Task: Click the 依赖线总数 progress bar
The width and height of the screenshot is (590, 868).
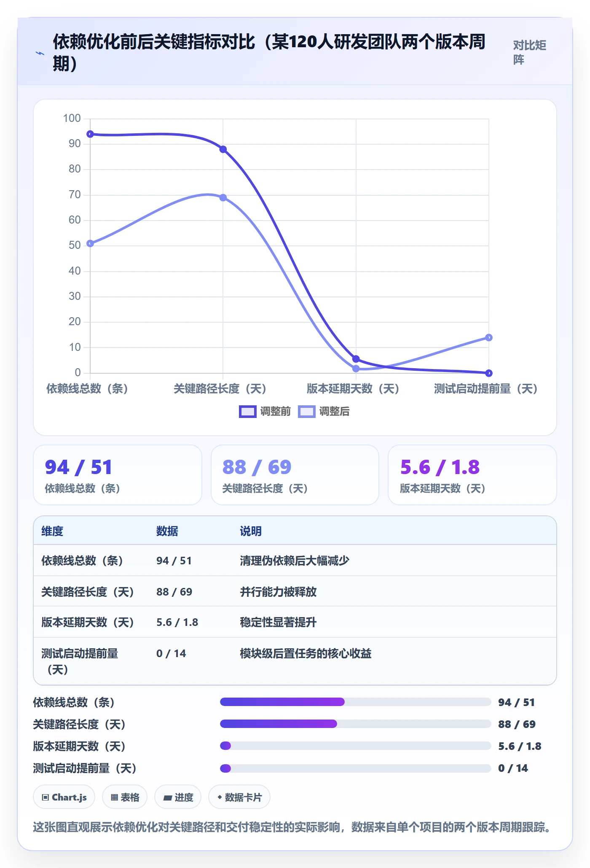Action: click(355, 702)
